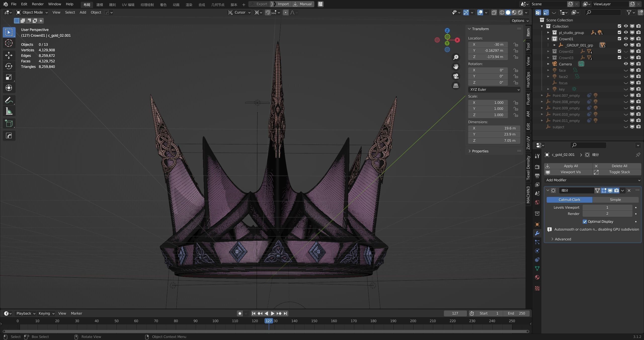
Task: Select the Add Cube tool
Action: pyautogui.click(x=9, y=123)
